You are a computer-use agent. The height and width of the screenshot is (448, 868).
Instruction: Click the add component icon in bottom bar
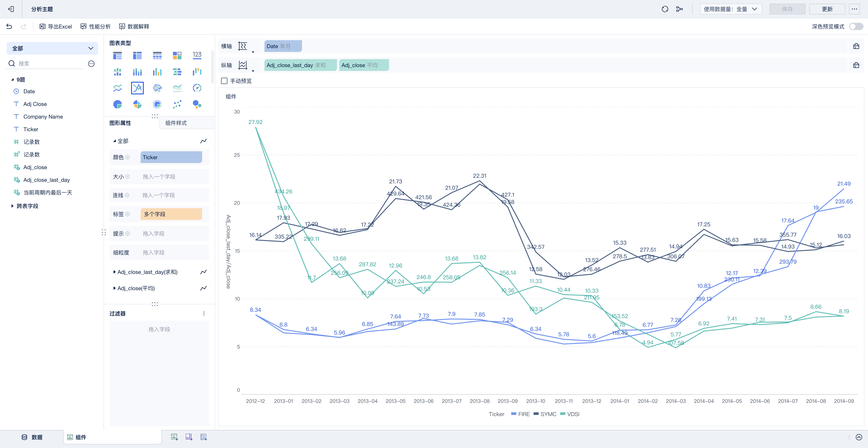(x=174, y=437)
